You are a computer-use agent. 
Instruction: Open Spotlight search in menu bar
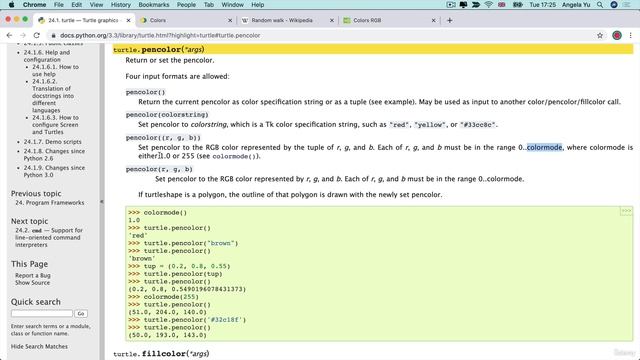pos(600,5)
